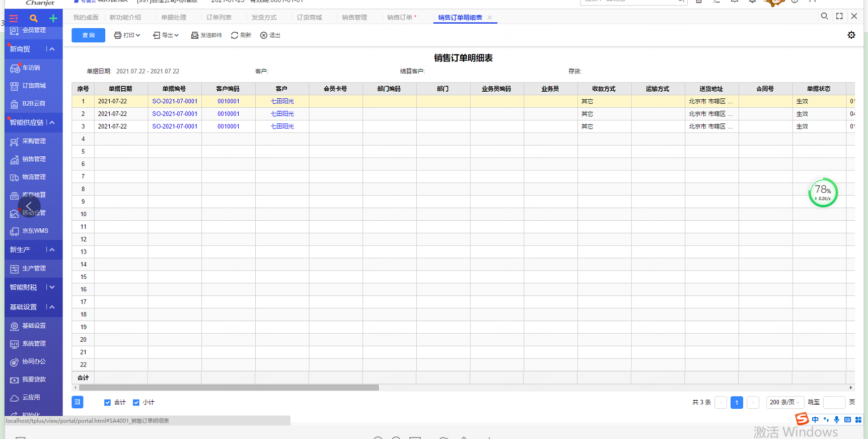This screenshot has width=868, height=439.
Task: Click the 跳至 page number input
Action: [x=834, y=402]
